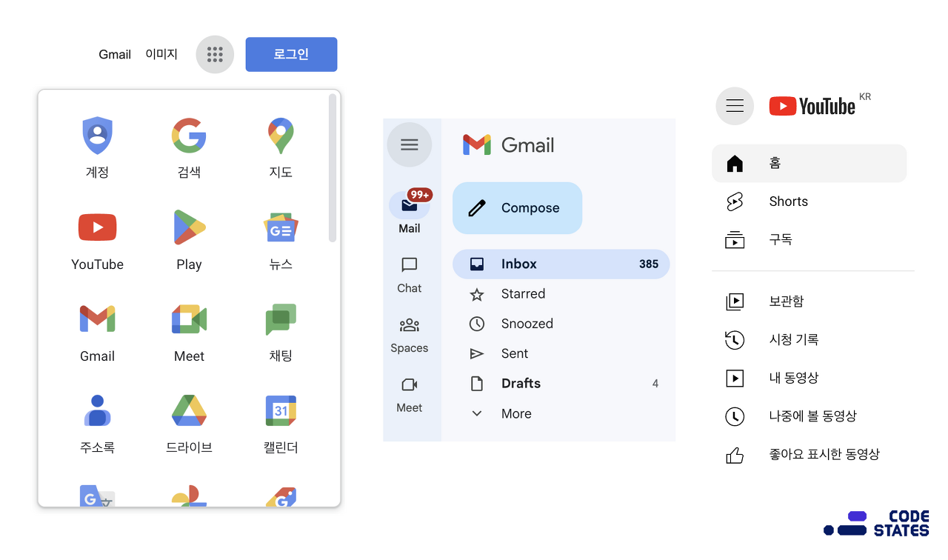Screen dimensions: 948x560
Task: Open the Drafts folder
Action: click(x=561, y=383)
